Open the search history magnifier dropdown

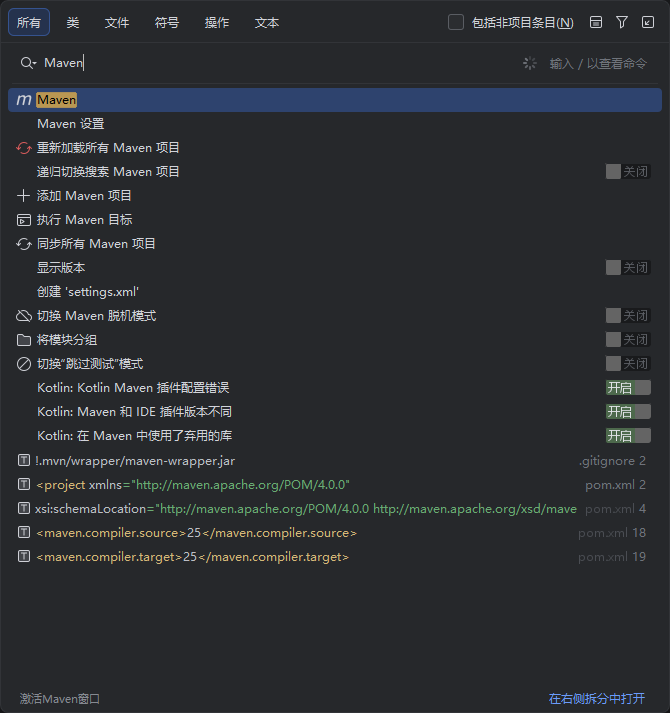pyautogui.click(x=28, y=63)
